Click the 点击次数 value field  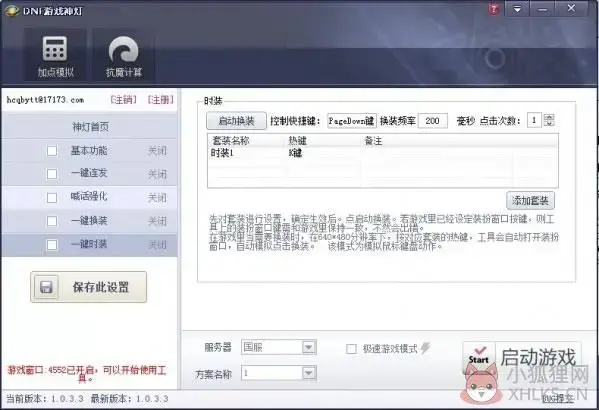tap(534, 120)
